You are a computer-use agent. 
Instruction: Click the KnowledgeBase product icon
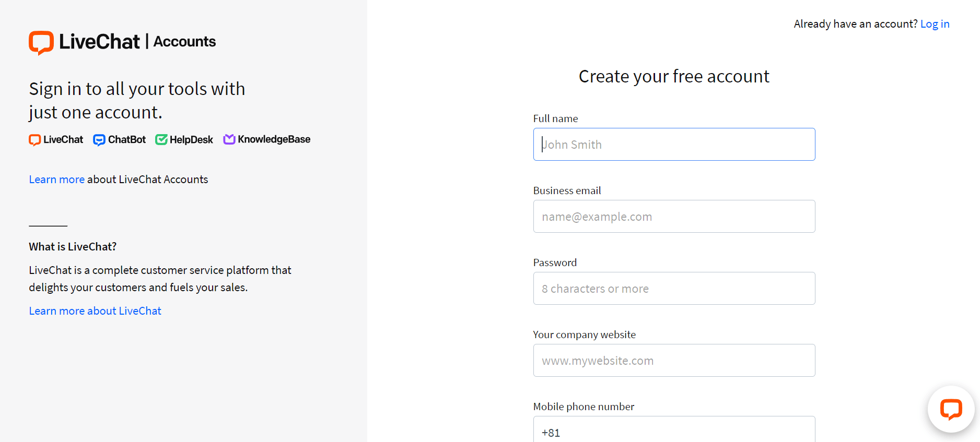click(229, 139)
